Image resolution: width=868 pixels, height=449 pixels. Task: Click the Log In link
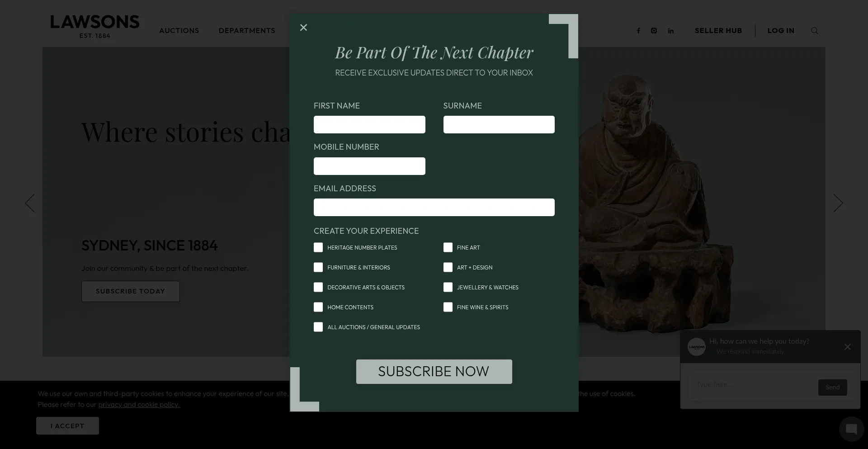[781, 31]
